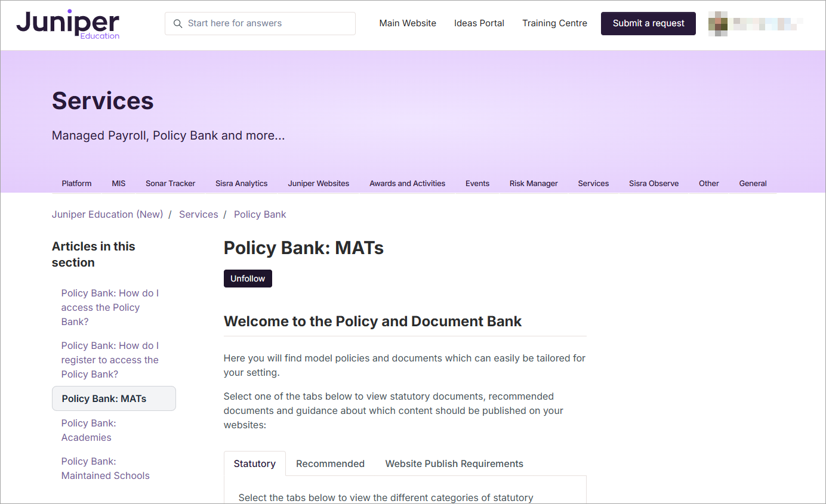The width and height of the screenshot is (826, 504).
Task: Select the Other category
Action: pos(709,183)
